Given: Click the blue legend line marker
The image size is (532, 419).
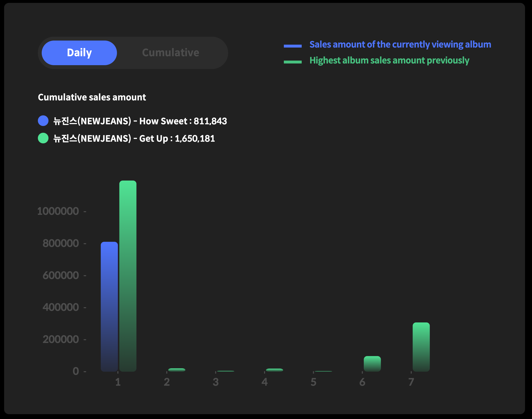Looking at the screenshot, I should pos(293,46).
